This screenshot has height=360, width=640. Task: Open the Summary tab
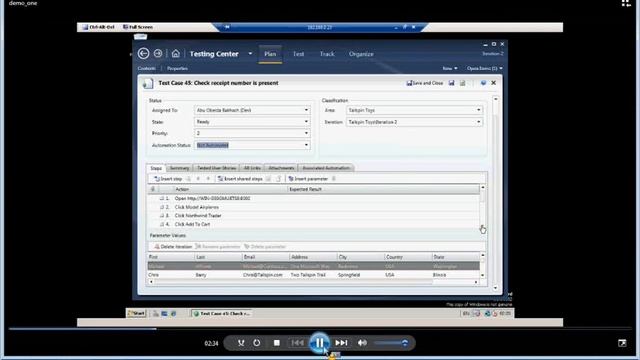[179, 168]
